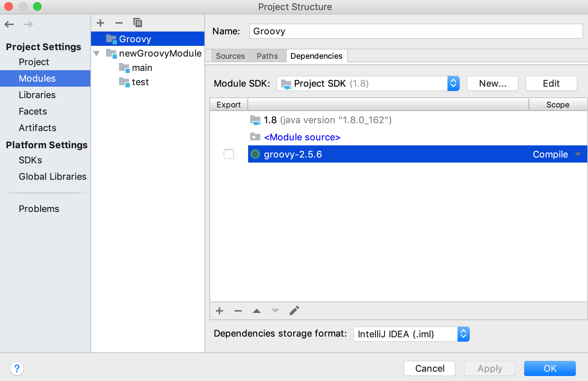
Task: Click the newGroovyModule folder icon
Action: [112, 53]
